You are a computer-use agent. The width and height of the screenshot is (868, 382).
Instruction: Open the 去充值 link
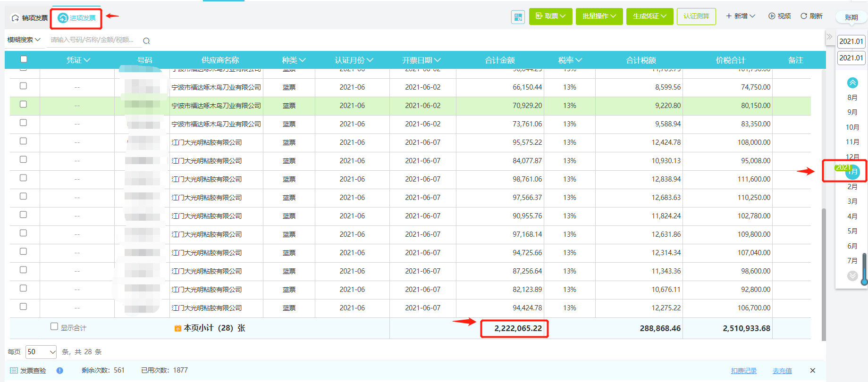(782, 371)
